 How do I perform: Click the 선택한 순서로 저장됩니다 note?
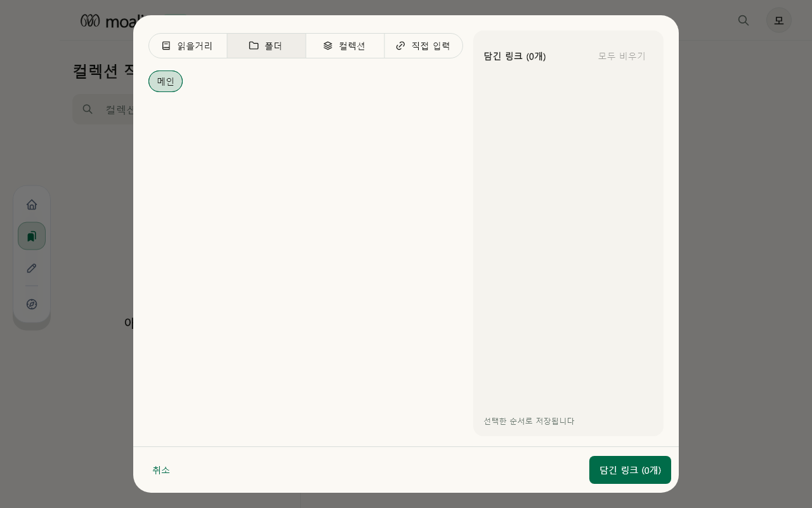point(529,421)
